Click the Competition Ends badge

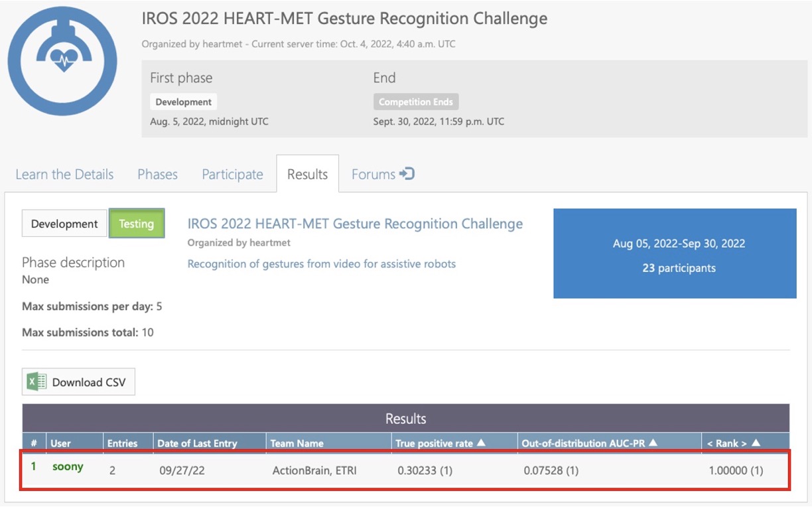pos(415,102)
